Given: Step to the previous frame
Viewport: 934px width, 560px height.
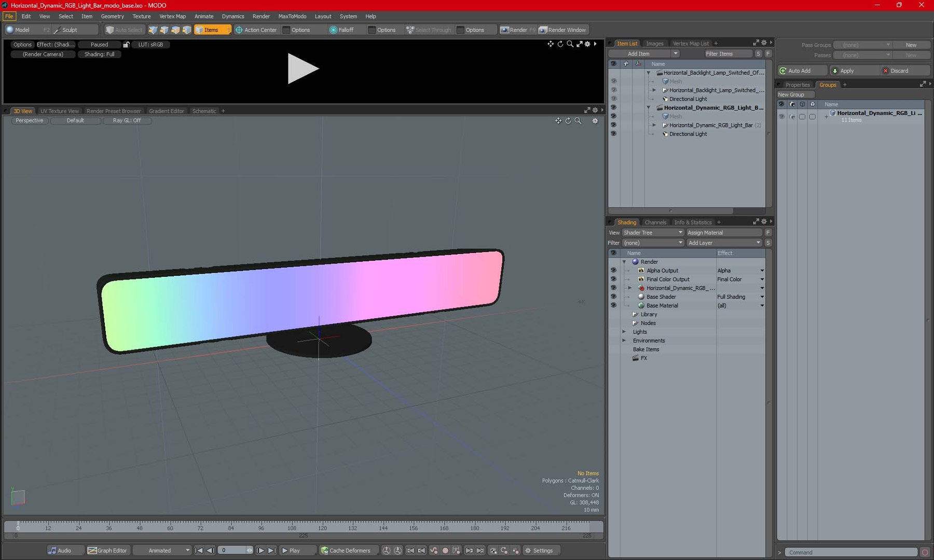Looking at the screenshot, I should click(x=210, y=550).
